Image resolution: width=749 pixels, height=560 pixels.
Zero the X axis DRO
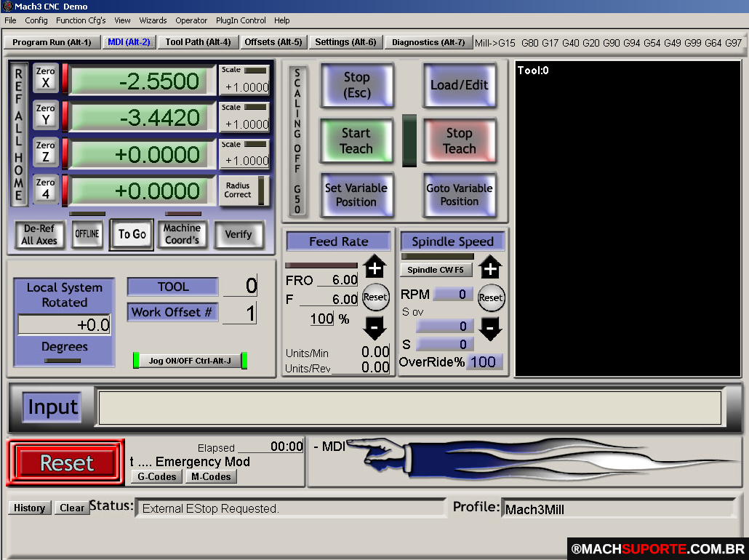45,77
